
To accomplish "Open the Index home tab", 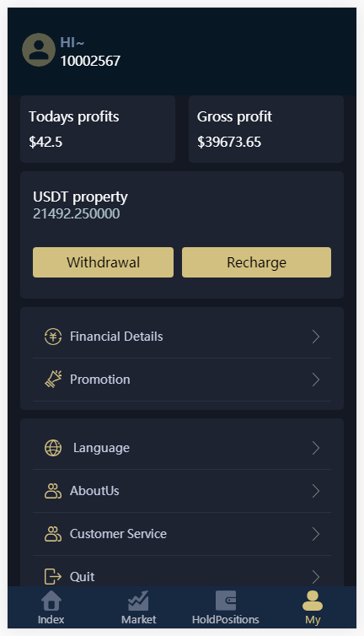I will point(51,607).
